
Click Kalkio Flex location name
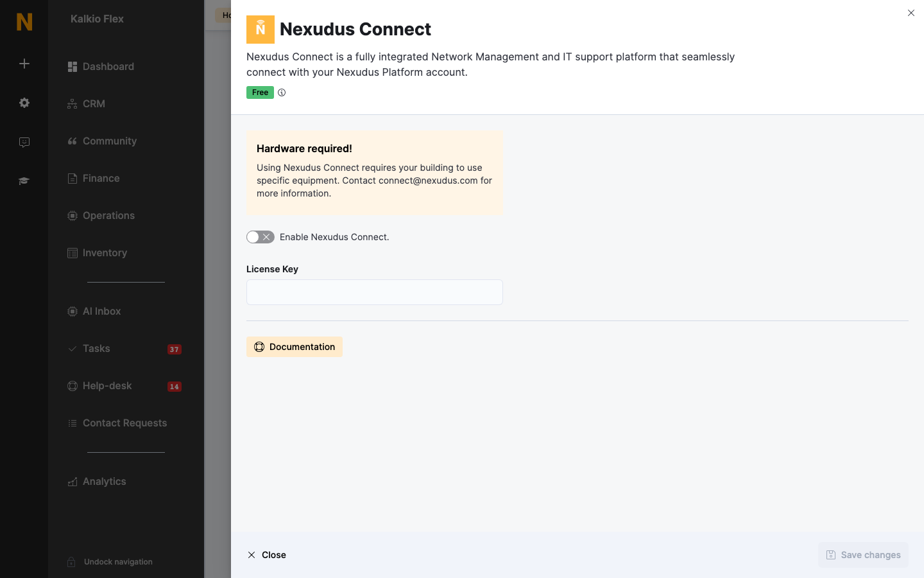[97, 19]
